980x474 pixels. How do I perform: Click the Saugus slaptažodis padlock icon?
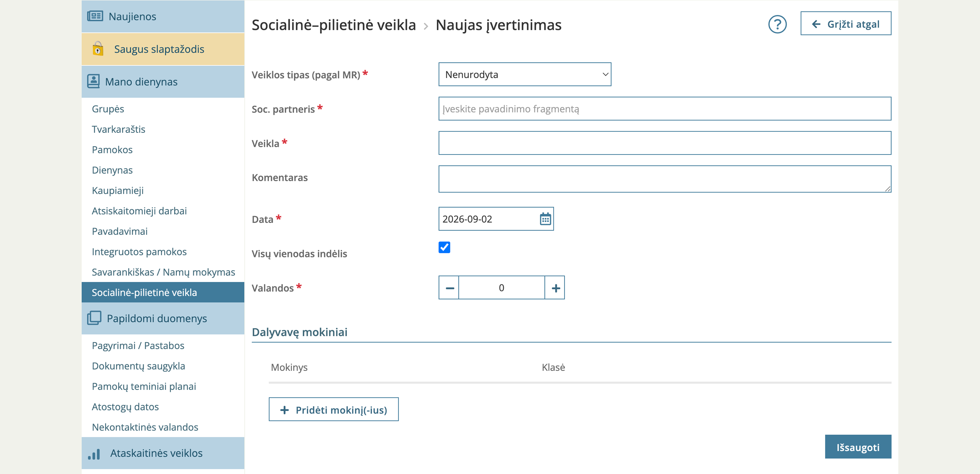point(98,49)
